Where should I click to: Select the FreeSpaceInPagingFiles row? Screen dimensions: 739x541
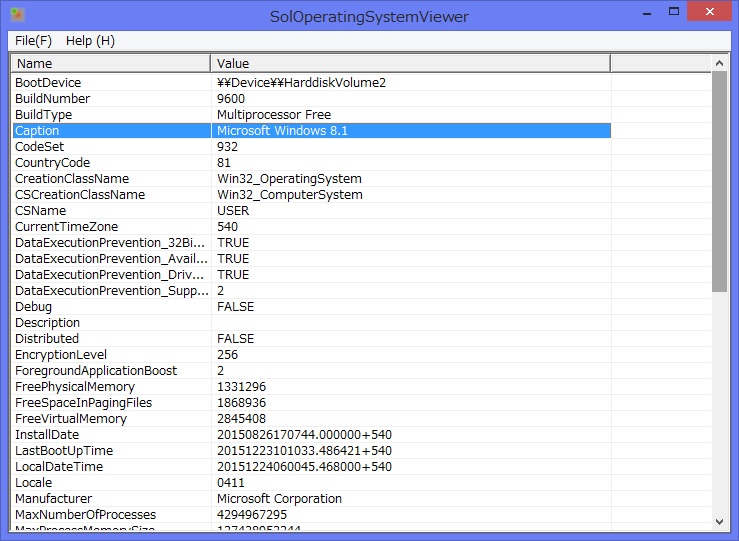312,403
